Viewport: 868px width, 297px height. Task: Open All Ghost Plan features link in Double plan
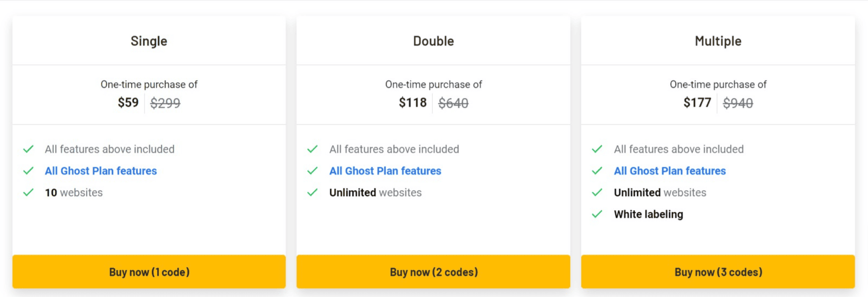385,171
